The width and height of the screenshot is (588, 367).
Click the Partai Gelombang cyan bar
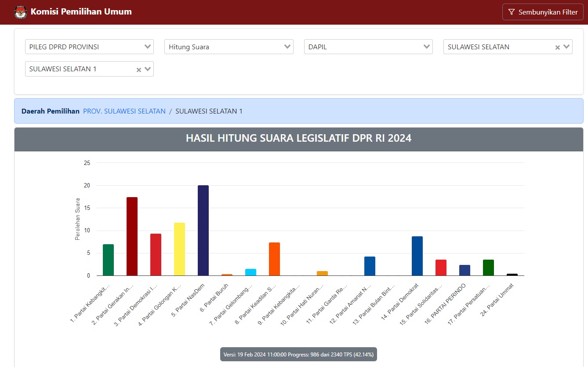tap(250, 272)
